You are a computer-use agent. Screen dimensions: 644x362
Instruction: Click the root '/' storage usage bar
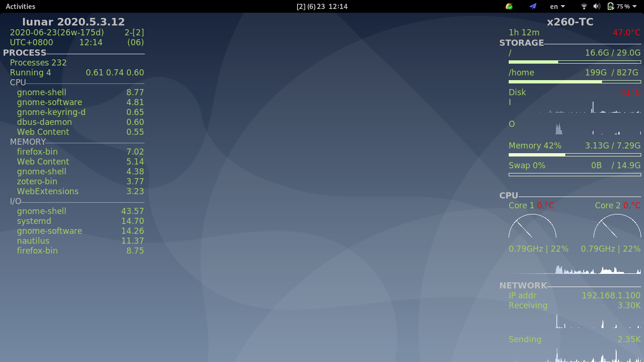pyautogui.click(x=575, y=62)
